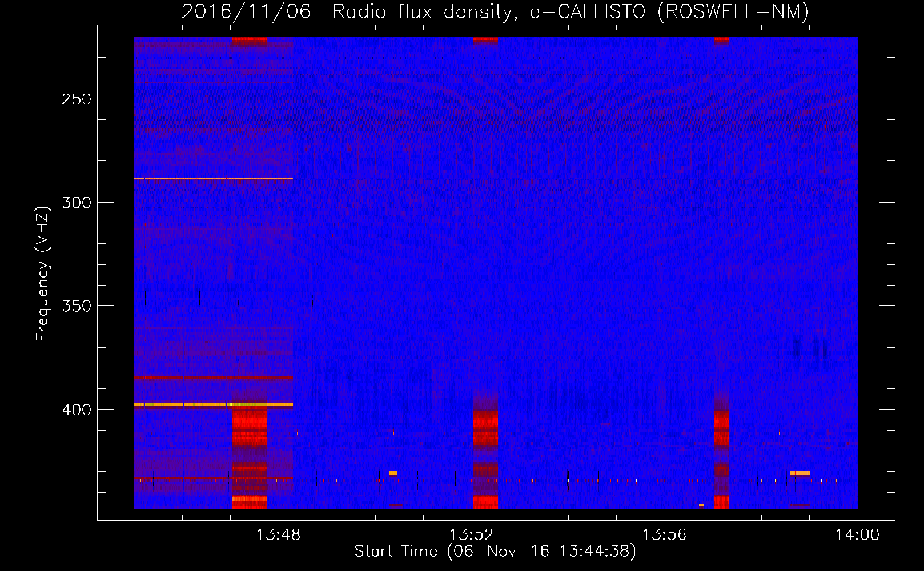This screenshot has height=571, width=924.
Task: Click the 13:56 time tick label
Action: (x=664, y=535)
